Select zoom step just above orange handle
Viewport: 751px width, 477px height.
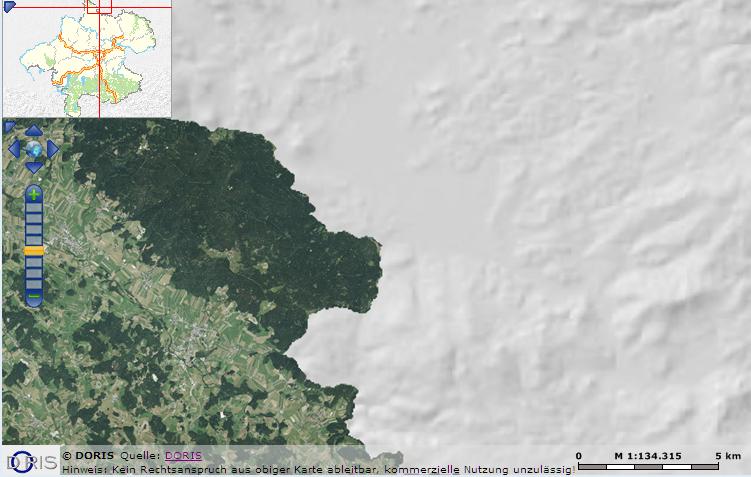[34, 238]
